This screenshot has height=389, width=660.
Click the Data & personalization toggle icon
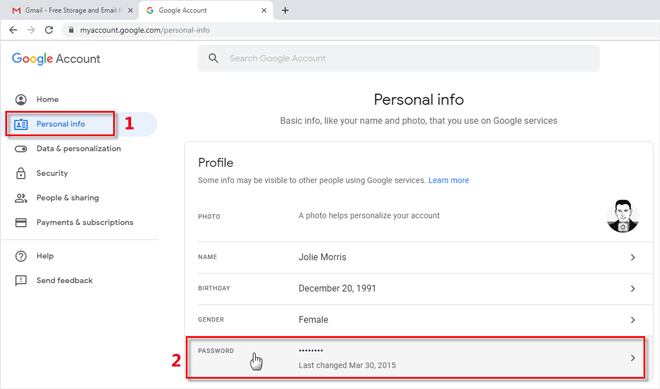click(21, 149)
